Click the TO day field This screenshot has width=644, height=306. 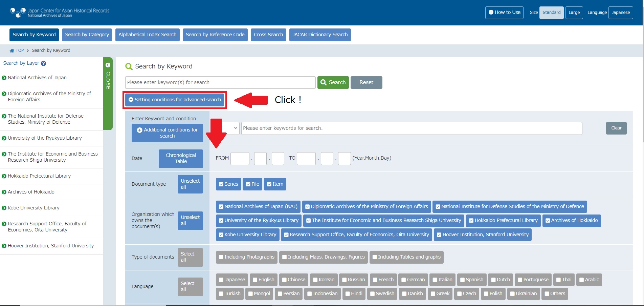click(345, 159)
